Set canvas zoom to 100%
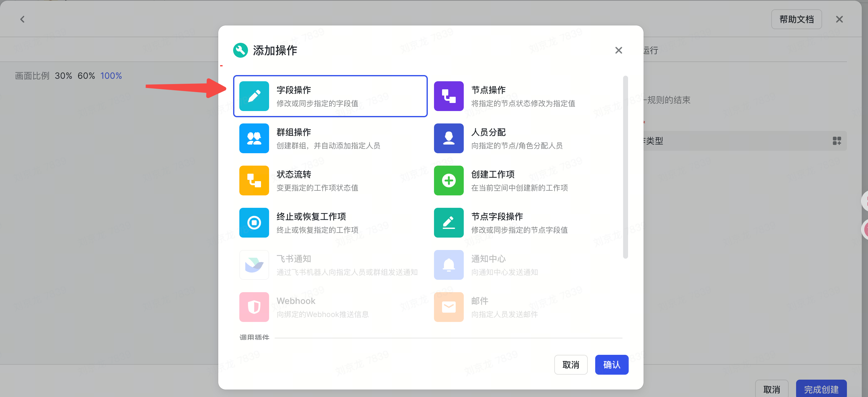This screenshot has width=868, height=397. (111, 75)
